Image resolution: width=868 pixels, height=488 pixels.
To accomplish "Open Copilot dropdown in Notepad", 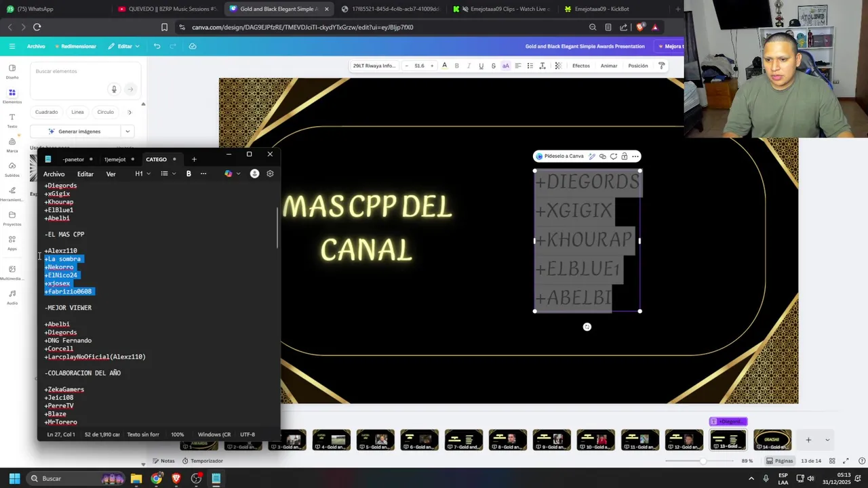I will 233,174.
